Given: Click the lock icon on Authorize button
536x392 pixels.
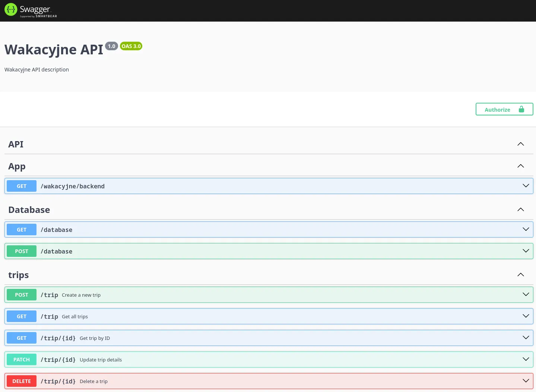Looking at the screenshot, I should point(521,109).
